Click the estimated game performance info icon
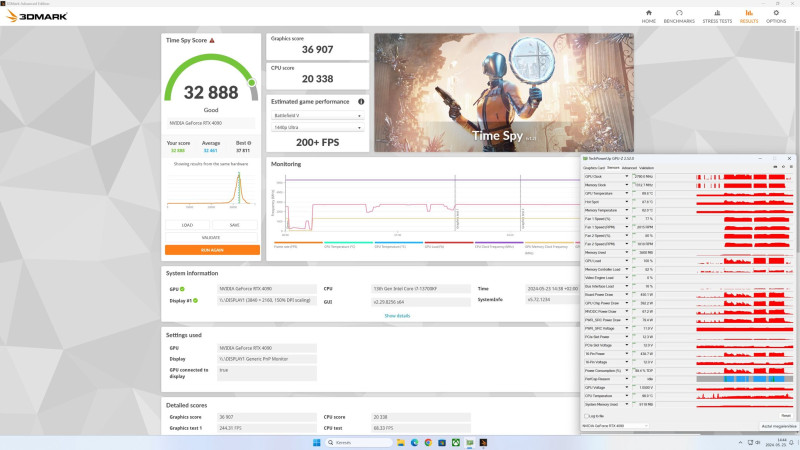 [x=361, y=102]
